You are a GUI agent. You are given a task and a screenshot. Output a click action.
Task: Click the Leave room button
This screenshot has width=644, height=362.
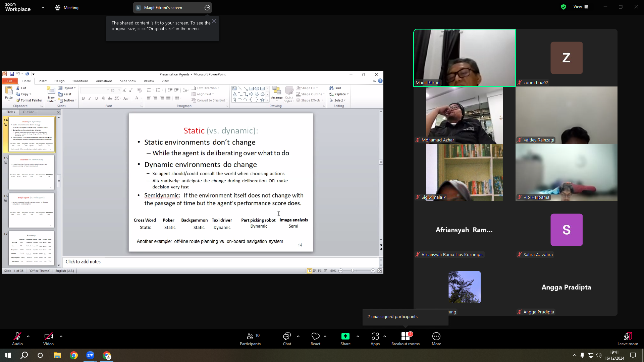[628, 339]
